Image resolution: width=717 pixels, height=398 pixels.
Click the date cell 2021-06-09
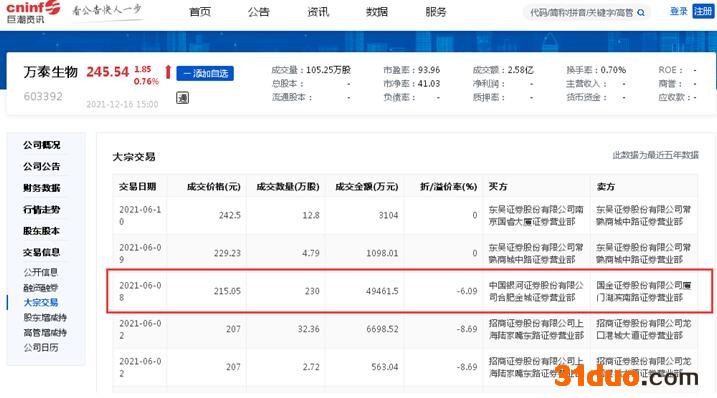pyautogui.click(x=140, y=253)
